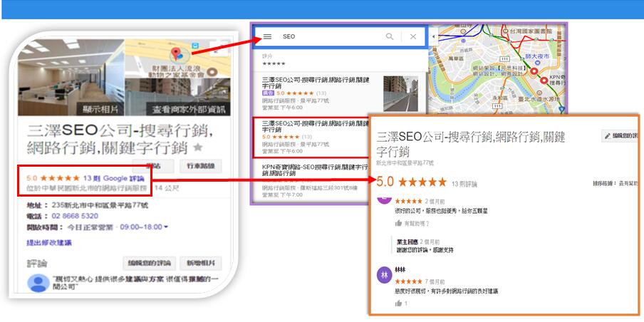644x322 pixels.
Task: Save business with grey star icon
Action: click(x=198, y=147)
